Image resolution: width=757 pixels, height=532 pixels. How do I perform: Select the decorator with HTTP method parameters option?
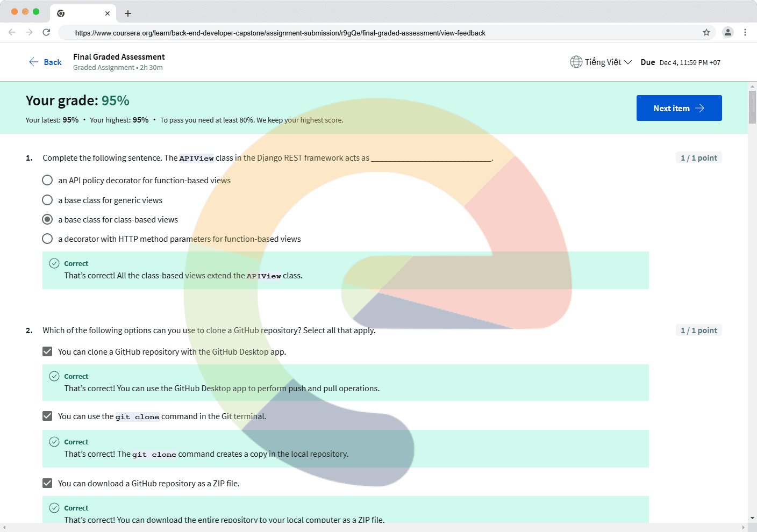pyautogui.click(x=47, y=239)
